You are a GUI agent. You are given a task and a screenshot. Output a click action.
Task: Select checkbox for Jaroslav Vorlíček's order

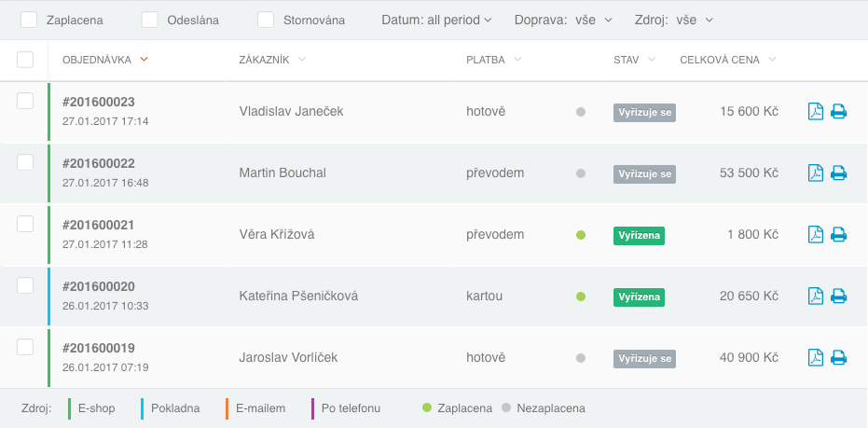click(x=25, y=348)
